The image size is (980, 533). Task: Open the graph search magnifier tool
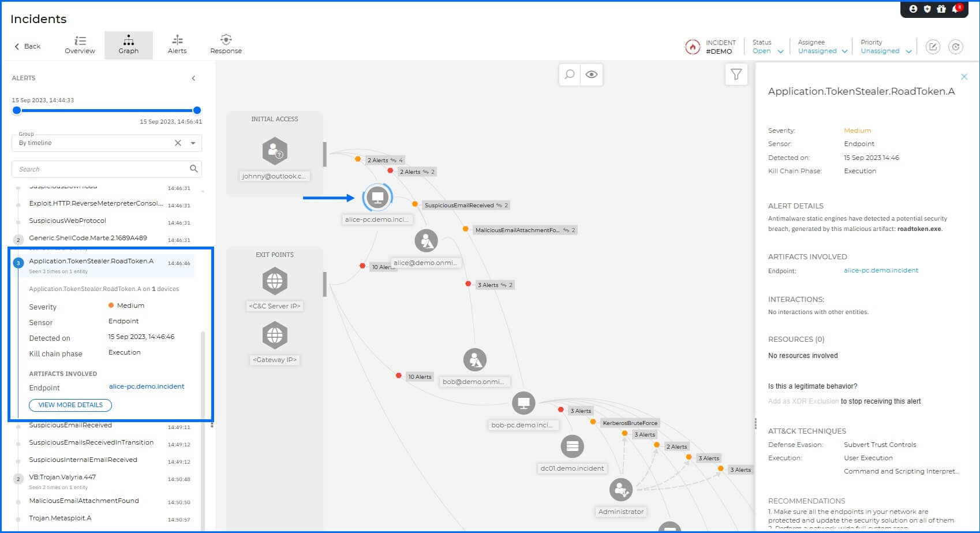click(x=569, y=74)
